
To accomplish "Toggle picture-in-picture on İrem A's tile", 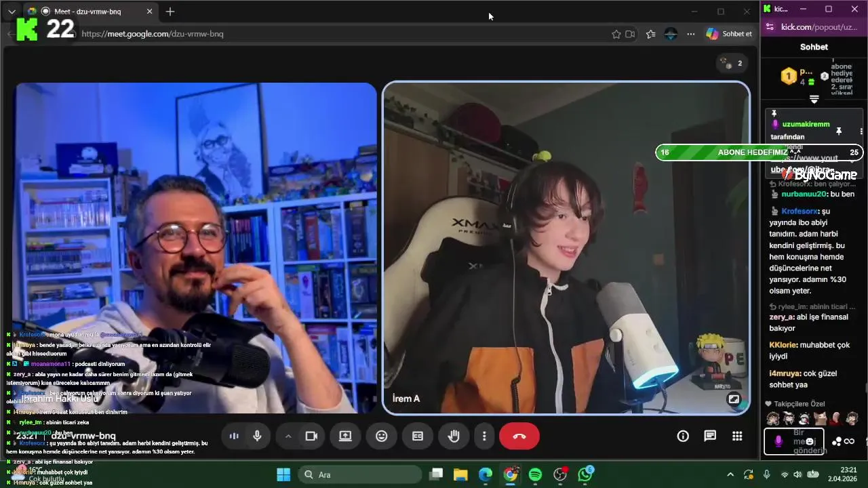I will (x=734, y=399).
